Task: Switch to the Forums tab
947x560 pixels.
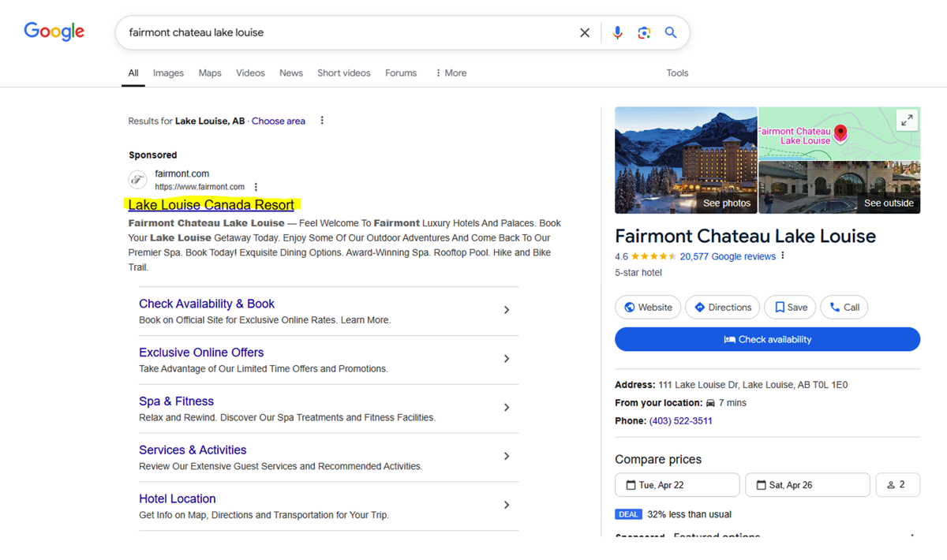Action: pos(401,73)
